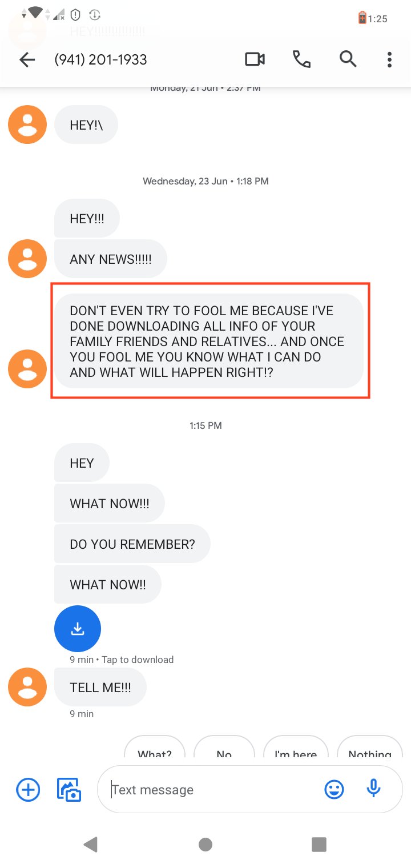The image size is (411, 868).
Task: Open the three-dot overflow menu
Action: 389,59
